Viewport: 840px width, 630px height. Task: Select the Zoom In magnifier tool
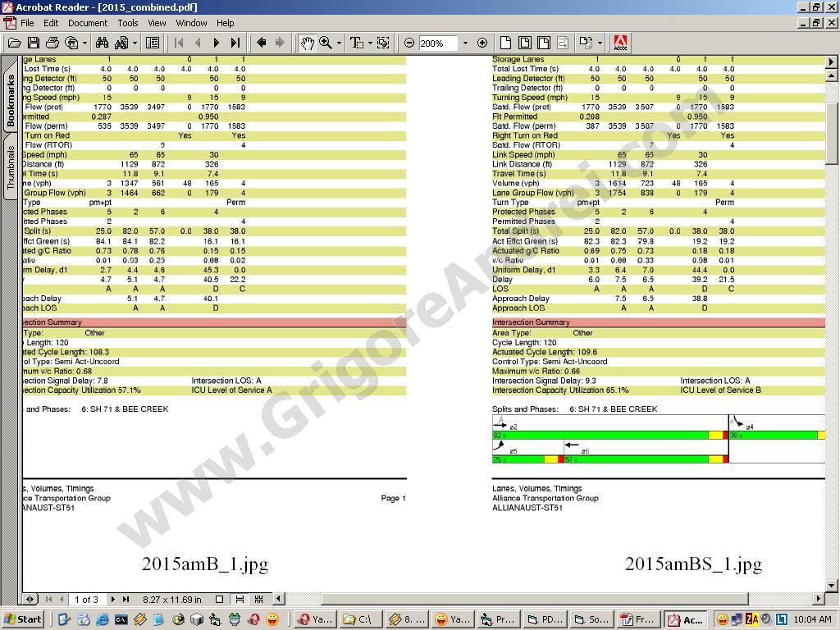(325, 43)
